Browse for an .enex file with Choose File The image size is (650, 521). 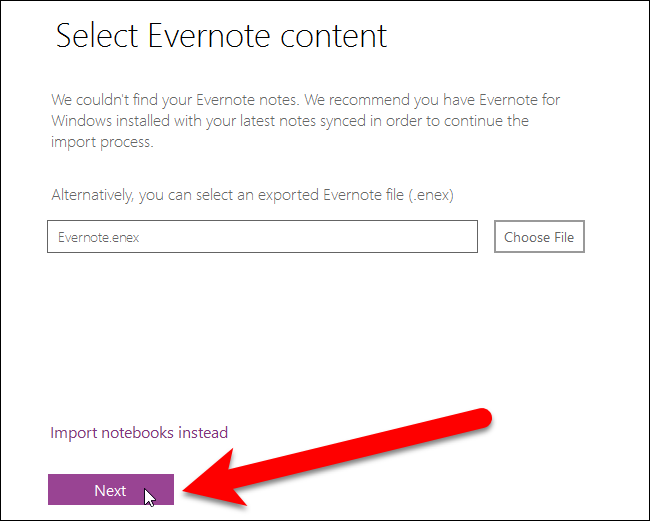tap(539, 237)
